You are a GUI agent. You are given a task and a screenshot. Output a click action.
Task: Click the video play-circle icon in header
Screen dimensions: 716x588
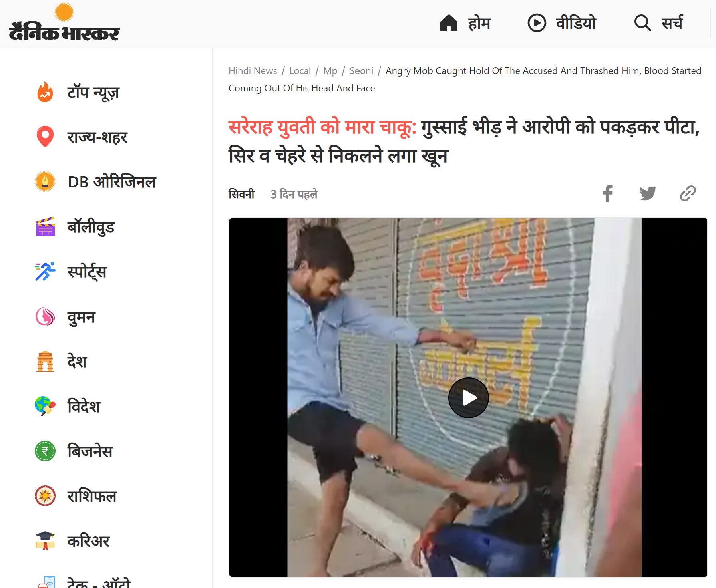pos(537,23)
